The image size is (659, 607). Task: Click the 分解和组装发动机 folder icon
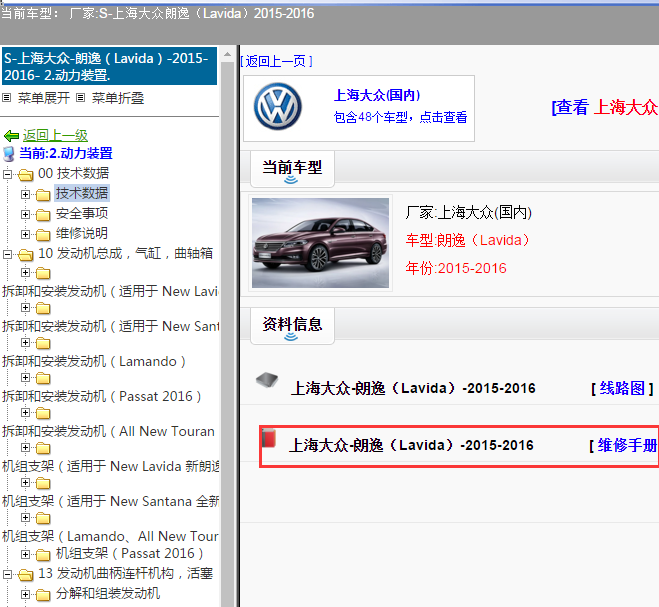43,594
